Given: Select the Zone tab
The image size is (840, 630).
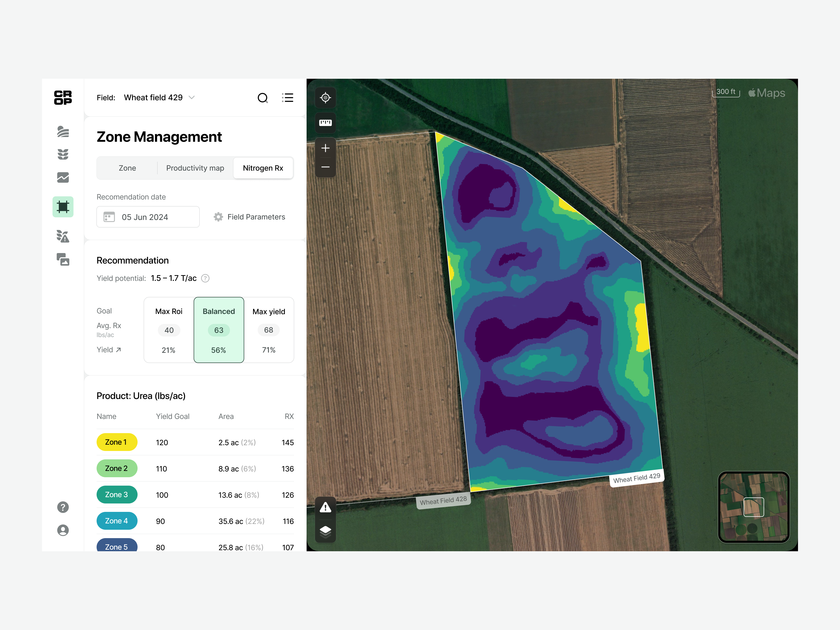Looking at the screenshot, I should tap(127, 168).
